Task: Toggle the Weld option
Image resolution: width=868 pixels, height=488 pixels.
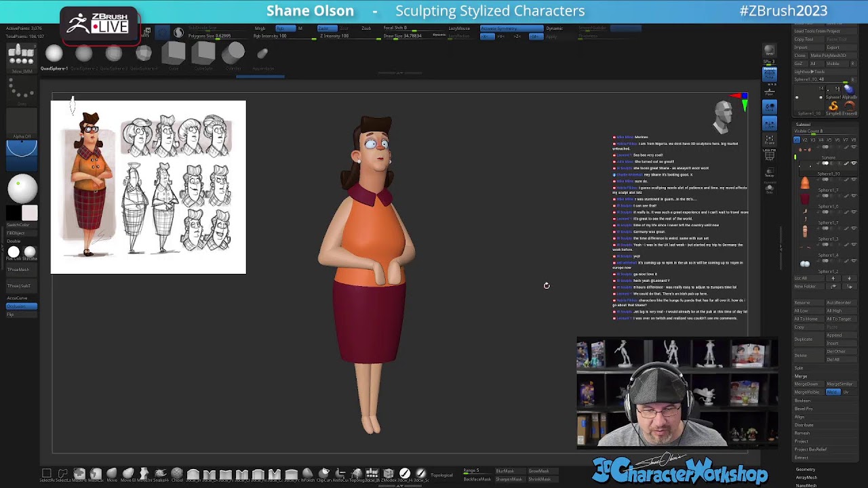Action: (833, 392)
